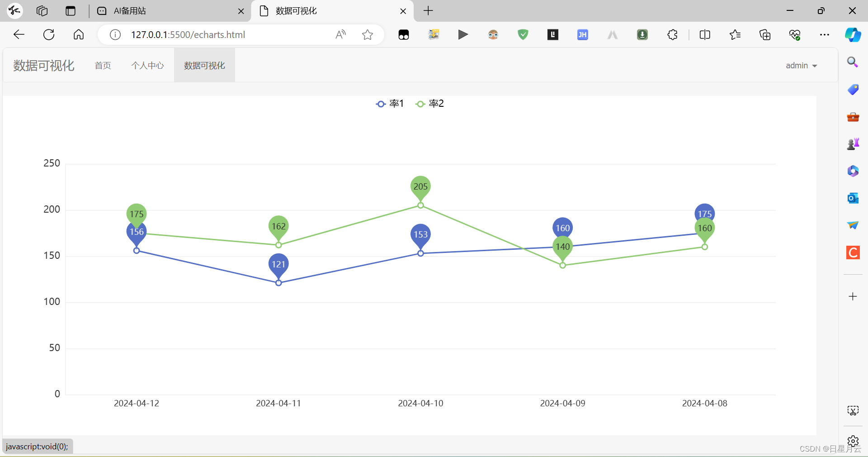Screen dimensions: 868x457
Task: Click the browser back arrow
Action: [x=19, y=34]
